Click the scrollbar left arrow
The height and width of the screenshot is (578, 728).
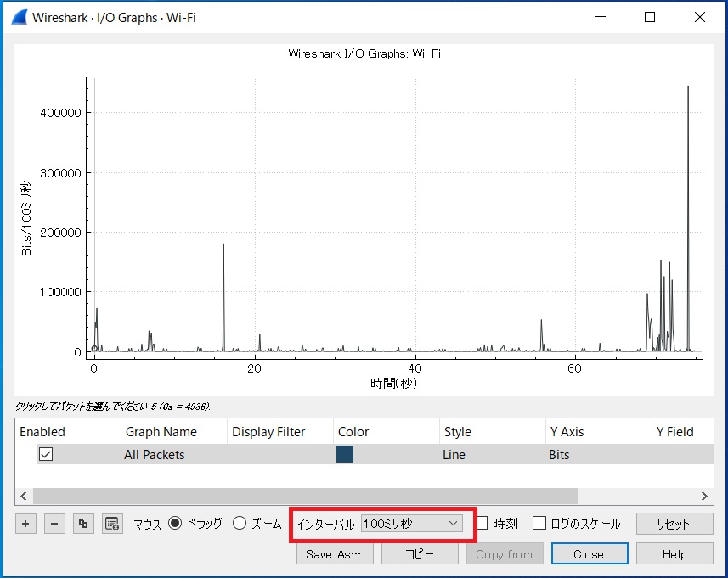coord(24,496)
